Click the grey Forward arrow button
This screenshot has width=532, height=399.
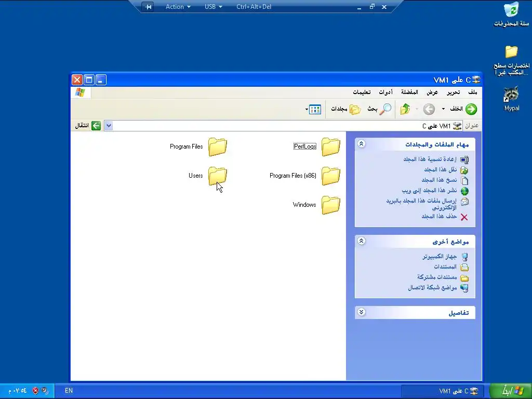429,109
